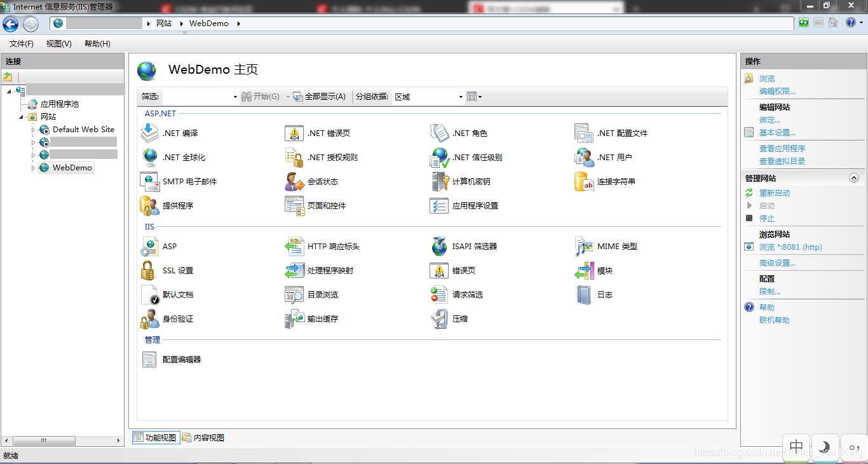Select 应用程序池 in the connections tree
Screen dimensions: 868x464
pos(60,104)
